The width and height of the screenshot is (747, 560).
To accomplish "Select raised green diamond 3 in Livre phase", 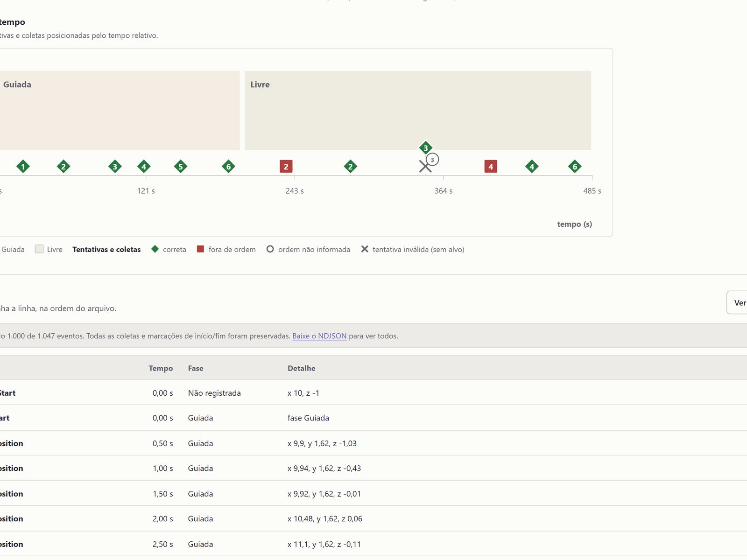I will 425,148.
